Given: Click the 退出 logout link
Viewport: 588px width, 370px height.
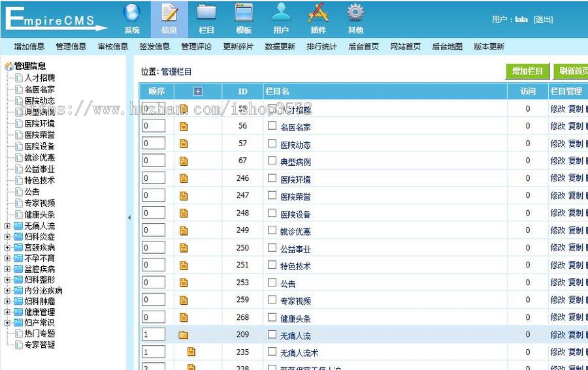Looking at the screenshot, I should (x=544, y=20).
